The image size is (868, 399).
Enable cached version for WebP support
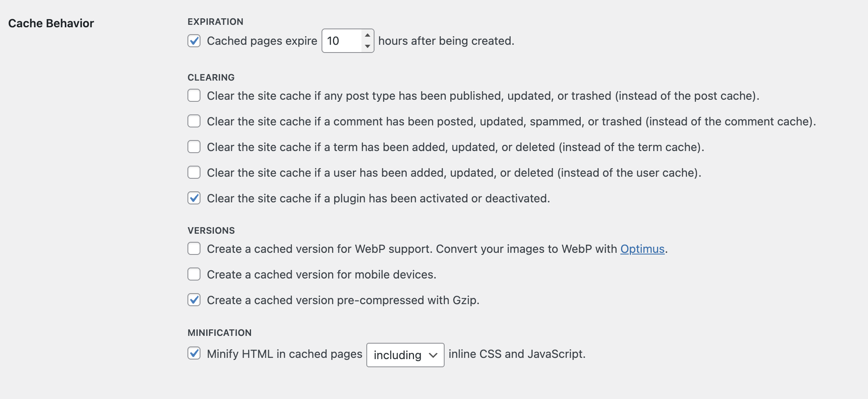click(194, 249)
